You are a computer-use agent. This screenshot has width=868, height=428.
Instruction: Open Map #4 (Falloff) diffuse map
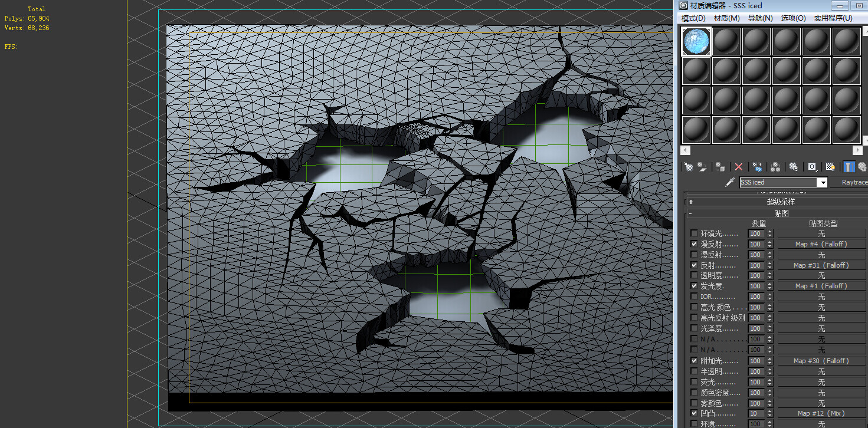821,243
